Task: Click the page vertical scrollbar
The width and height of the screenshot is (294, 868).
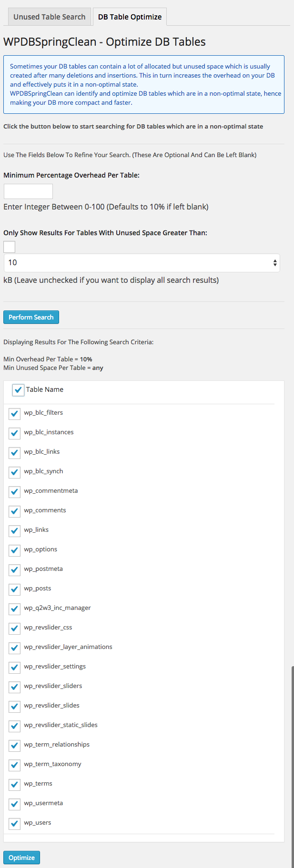Action: (x=292, y=762)
